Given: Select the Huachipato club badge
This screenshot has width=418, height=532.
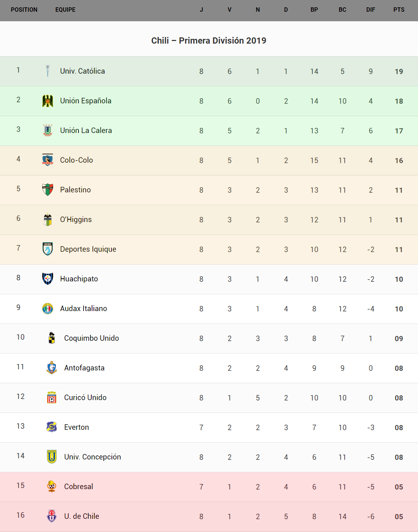Looking at the screenshot, I should [x=48, y=279].
